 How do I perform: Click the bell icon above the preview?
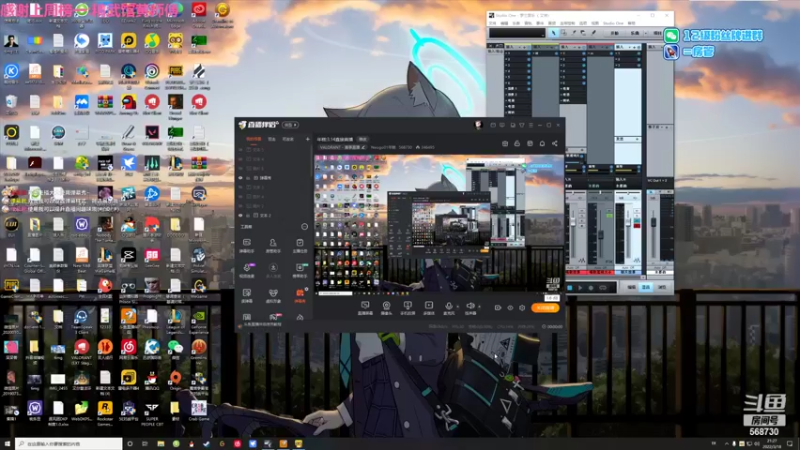pos(542,144)
